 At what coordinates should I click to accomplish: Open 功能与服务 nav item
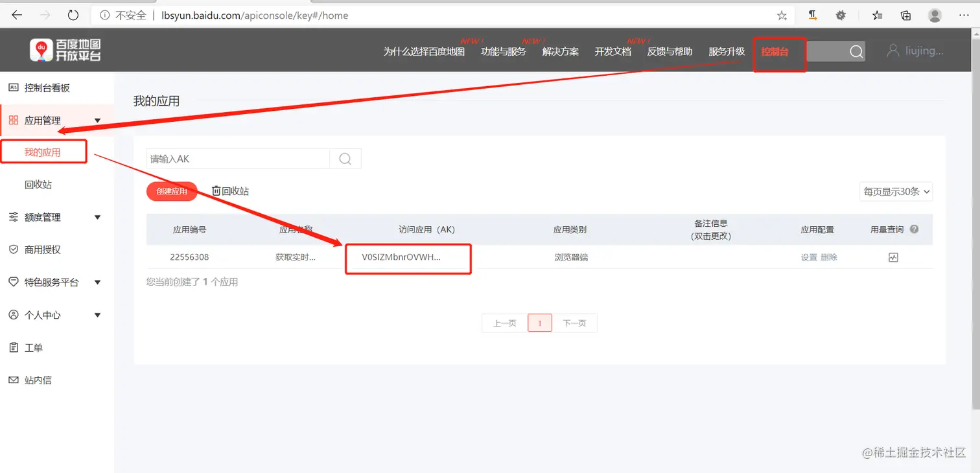click(x=504, y=51)
